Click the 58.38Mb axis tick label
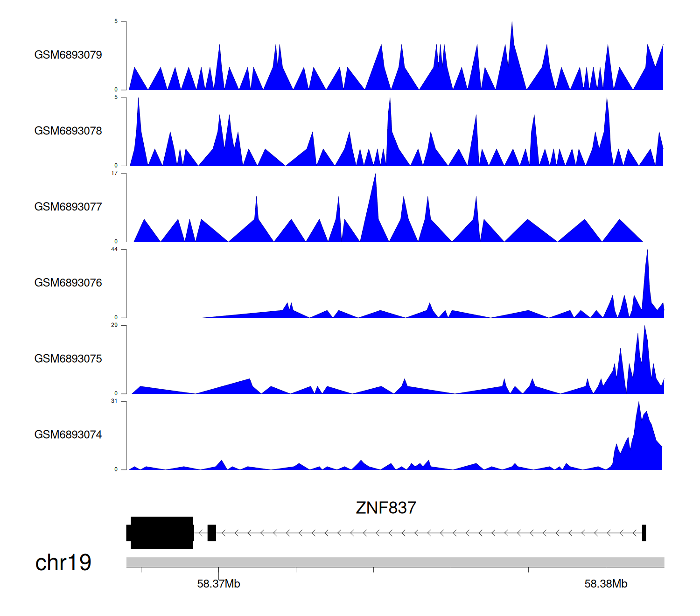The image size is (700, 616). click(606, 584)
